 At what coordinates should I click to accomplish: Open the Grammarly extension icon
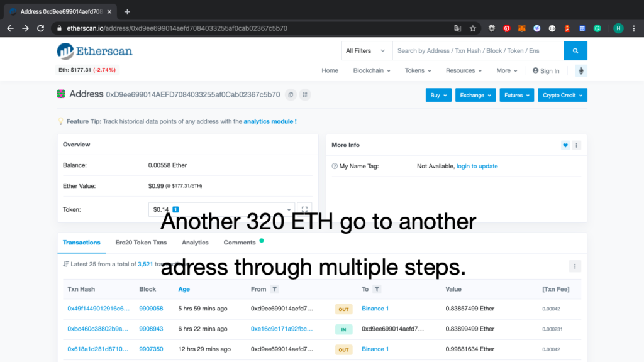tap(597, 28)
